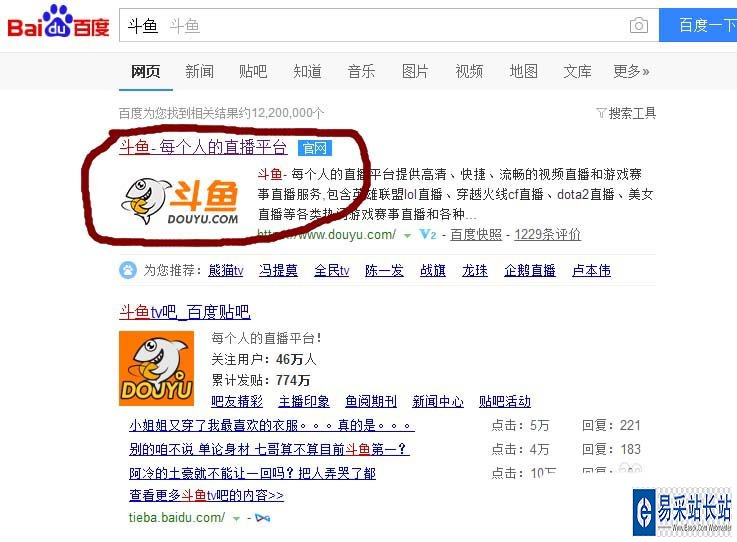Click the Baidu logo
Image resolution: width=737 pixels, height=542 pixels.
58,21
